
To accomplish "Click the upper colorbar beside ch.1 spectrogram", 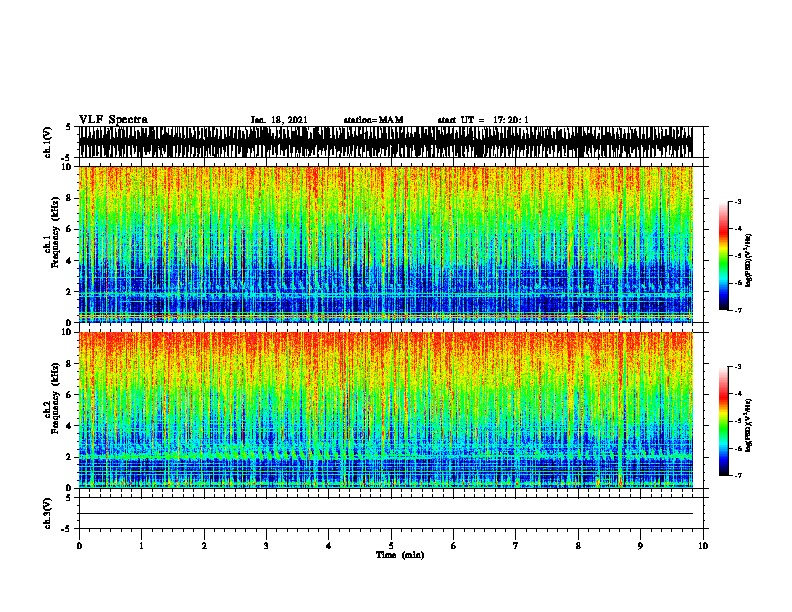I will click(x=723, y=256).
